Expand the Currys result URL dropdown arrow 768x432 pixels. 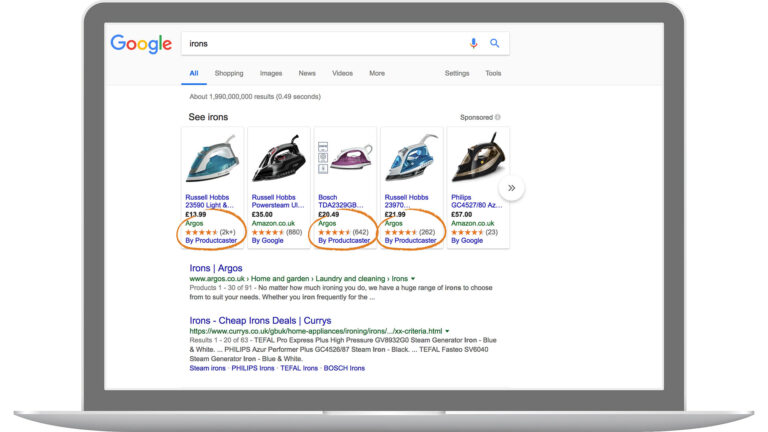(x=447, y=331)
